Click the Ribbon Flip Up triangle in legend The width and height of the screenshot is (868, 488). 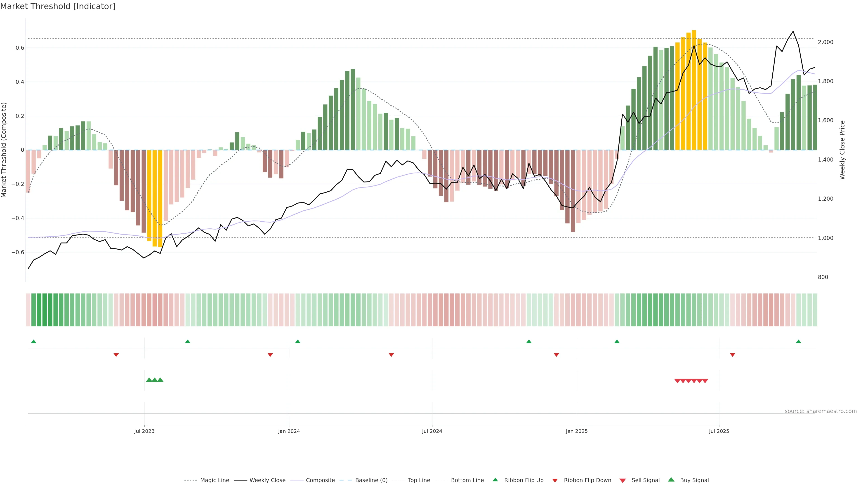pos(495,480)
